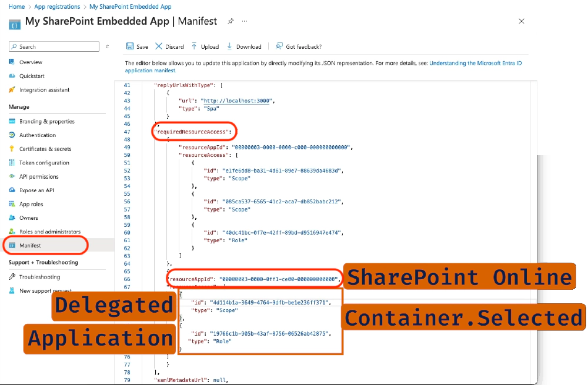Click the API permissions icon
Viewport: 588px width, 385px height.
[12, 176]
